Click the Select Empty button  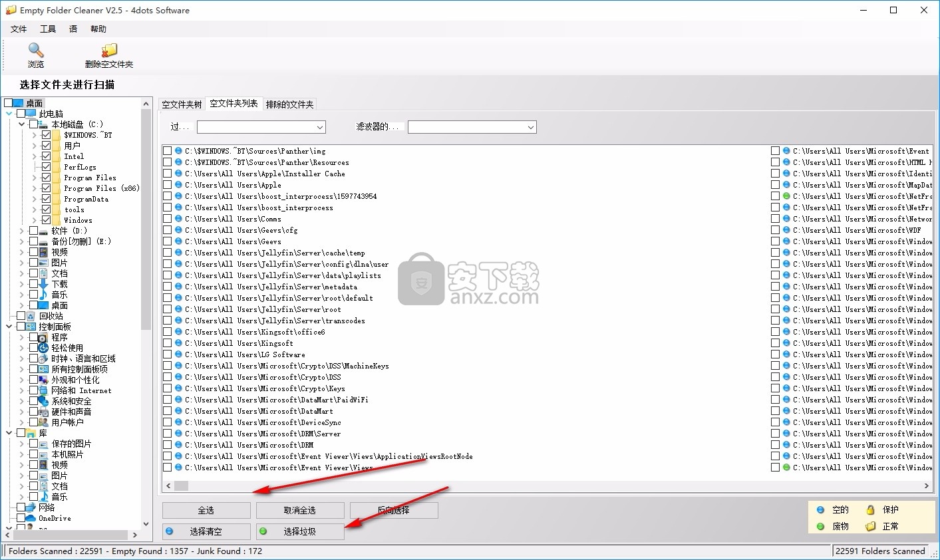tap(206, 531)
